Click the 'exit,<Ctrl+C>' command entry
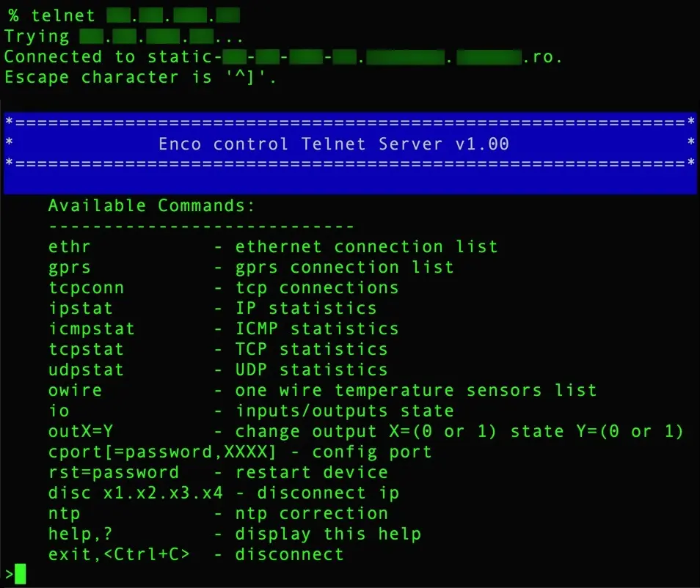 (119, 555)
